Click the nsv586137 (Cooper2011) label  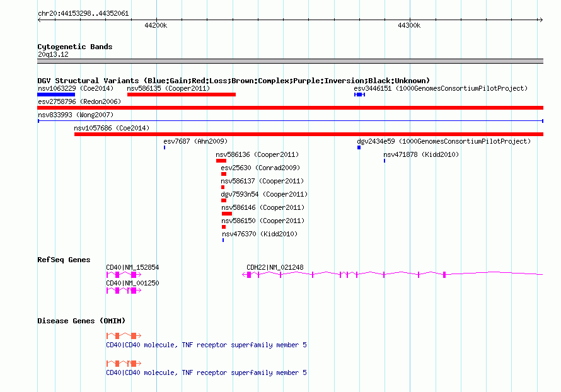[x=262, y=181]
